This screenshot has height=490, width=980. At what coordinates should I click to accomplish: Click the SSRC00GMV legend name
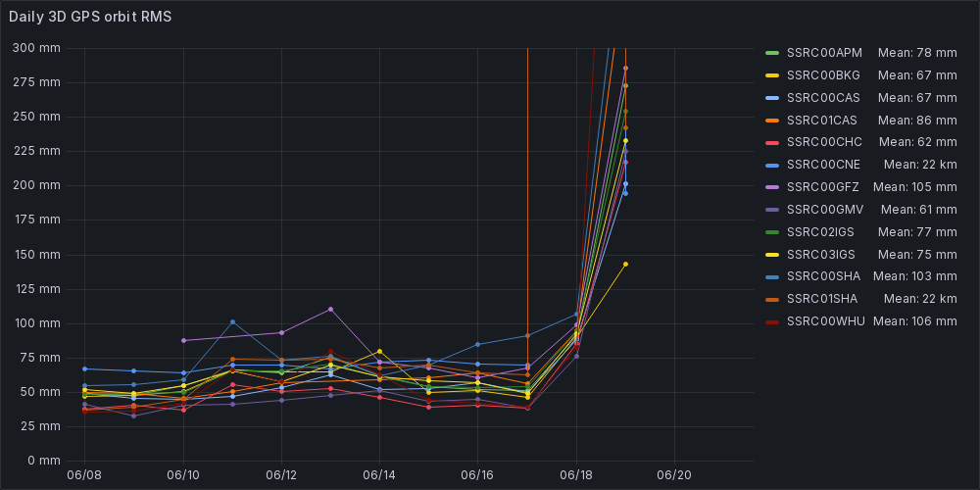click(823, 209)
